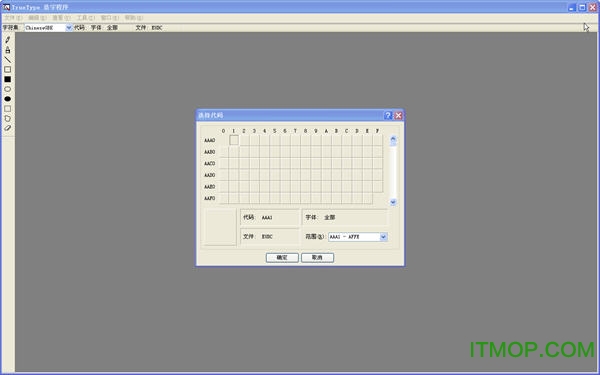
Task: Select the Brush tool below the pencil
Action: (x=7, y=50)
